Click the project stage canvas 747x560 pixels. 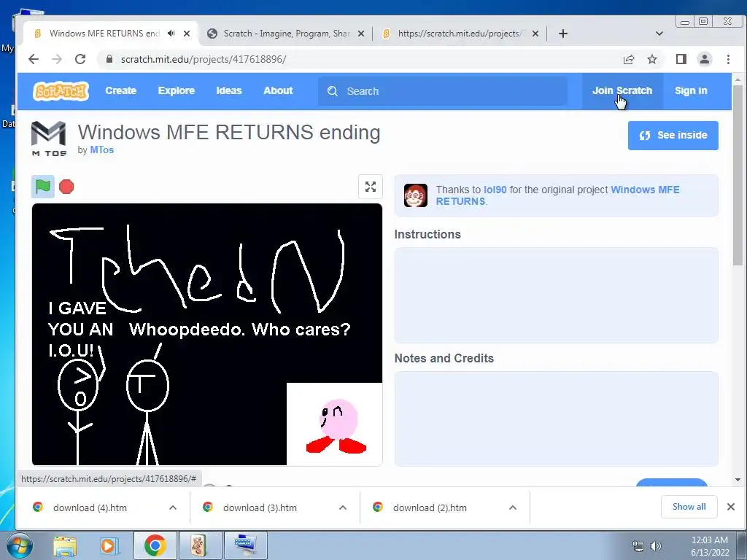206,334
